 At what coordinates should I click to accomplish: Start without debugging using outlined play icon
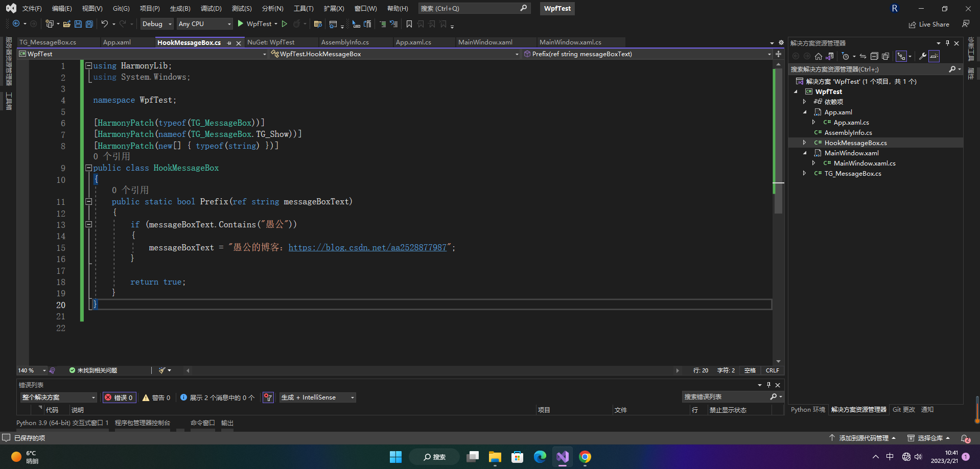(285, 24)
